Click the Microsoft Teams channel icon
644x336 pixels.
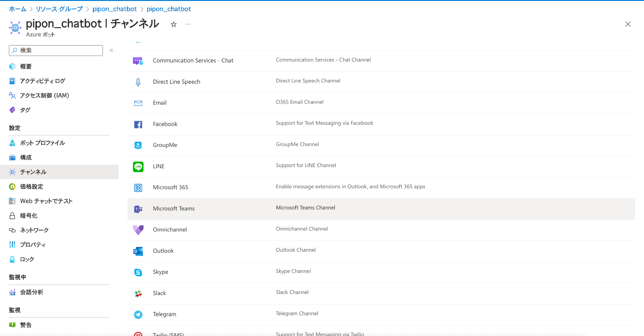[x=138, y=209]
